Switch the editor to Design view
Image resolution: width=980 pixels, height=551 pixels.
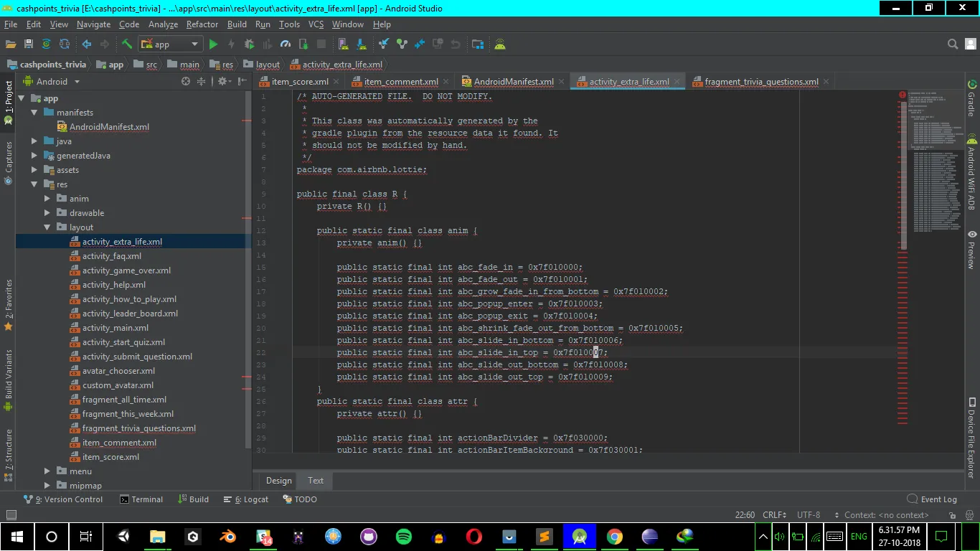[278, 481]
